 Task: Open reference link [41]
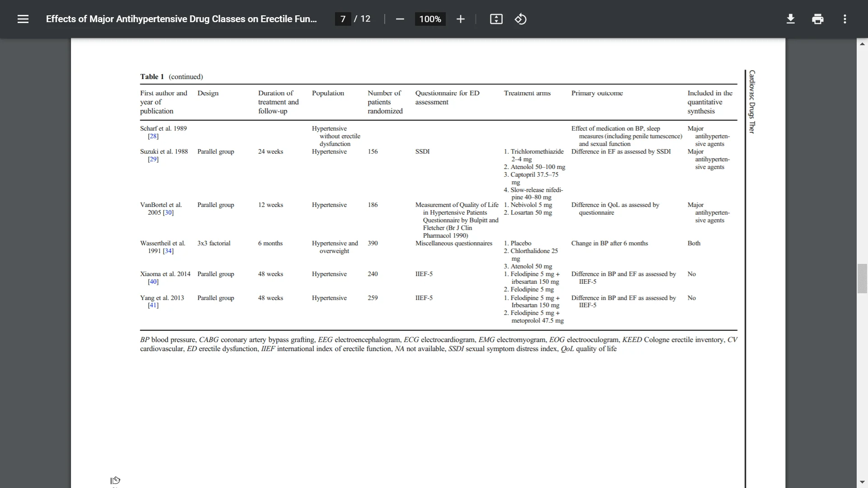pos(153,305)
